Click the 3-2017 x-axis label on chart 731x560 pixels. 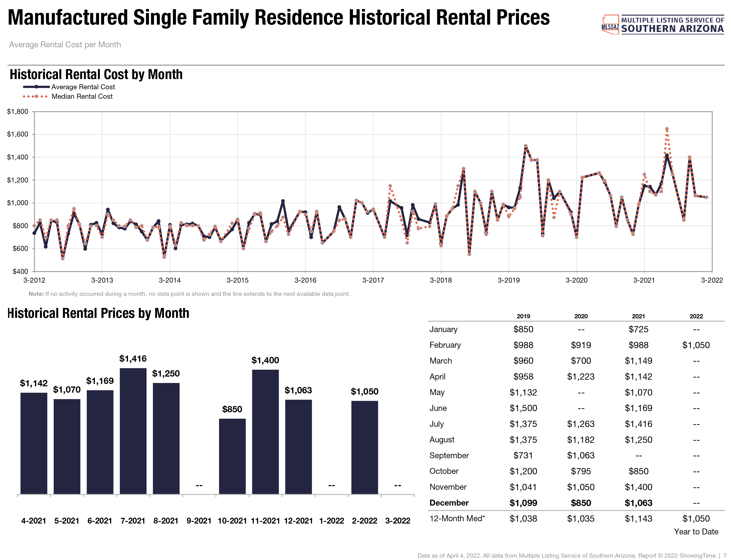[x=373, y=280]
